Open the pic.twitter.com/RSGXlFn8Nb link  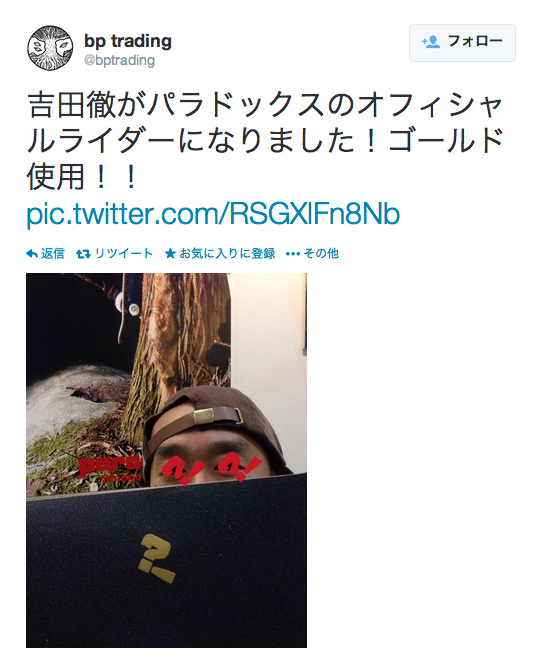(x=213, y=214)
